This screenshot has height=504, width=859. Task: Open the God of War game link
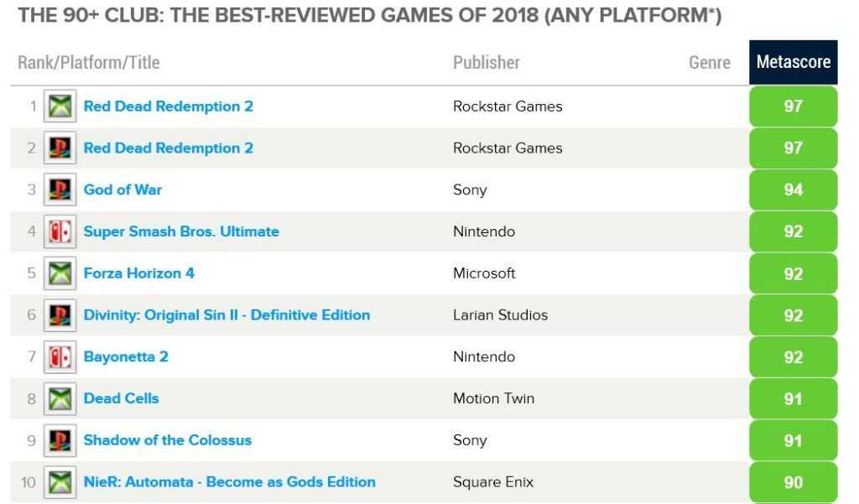122,190
